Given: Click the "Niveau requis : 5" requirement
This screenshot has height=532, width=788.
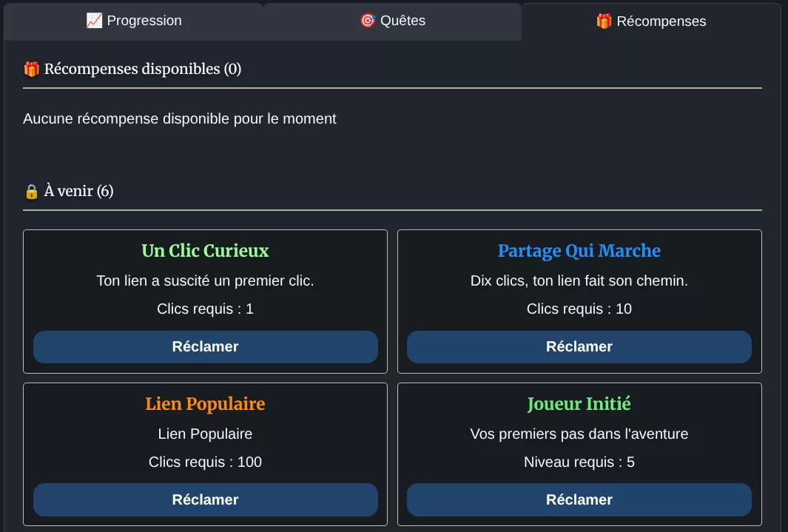Looking at the screenshot, I should click(579, 462).
